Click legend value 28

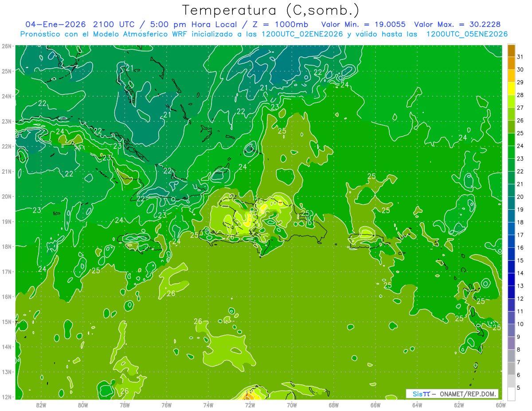[520, 95]
